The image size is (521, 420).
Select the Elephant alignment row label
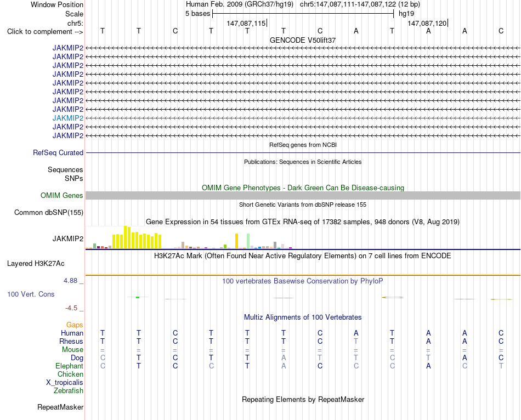pyautogui.click(x=69, y=366)
